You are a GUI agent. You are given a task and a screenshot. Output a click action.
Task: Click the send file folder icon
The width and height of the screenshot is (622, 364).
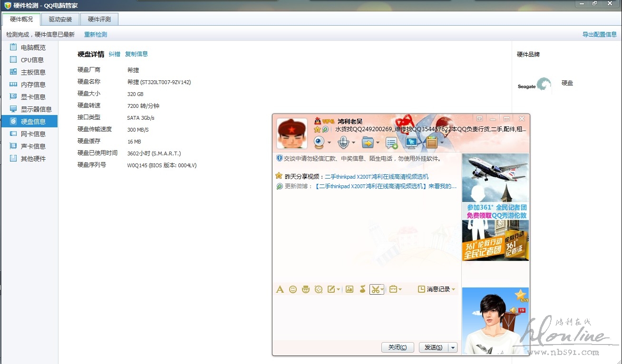tap(368, 142)
